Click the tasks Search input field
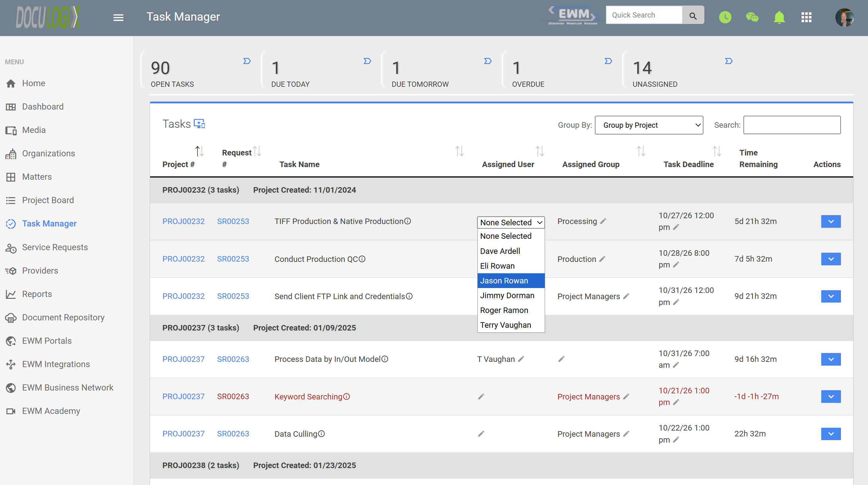The image size is (868, 485). tap(792, 125)
